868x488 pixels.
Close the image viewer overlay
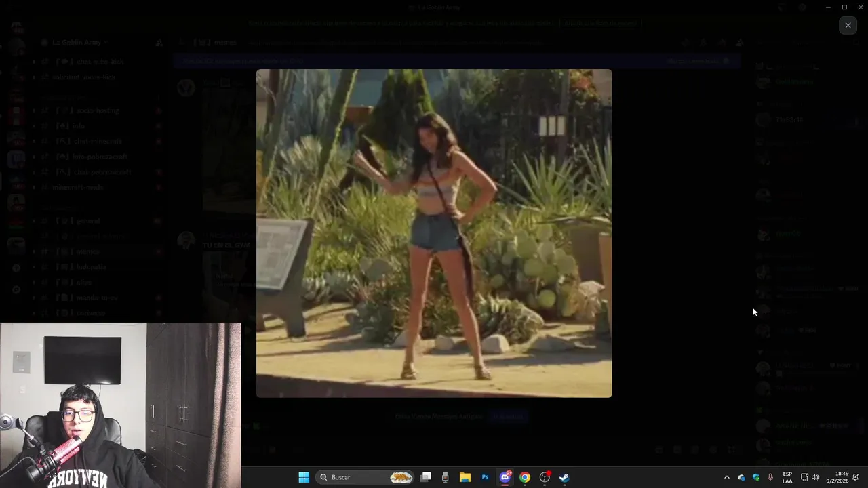click(848, 25)
